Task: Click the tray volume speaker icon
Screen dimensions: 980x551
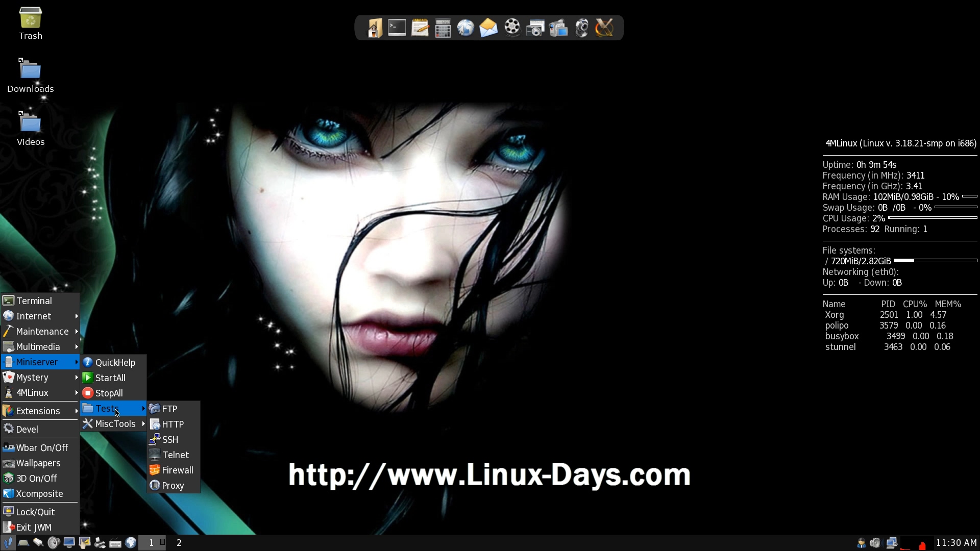Action: (x=875, y=543)
